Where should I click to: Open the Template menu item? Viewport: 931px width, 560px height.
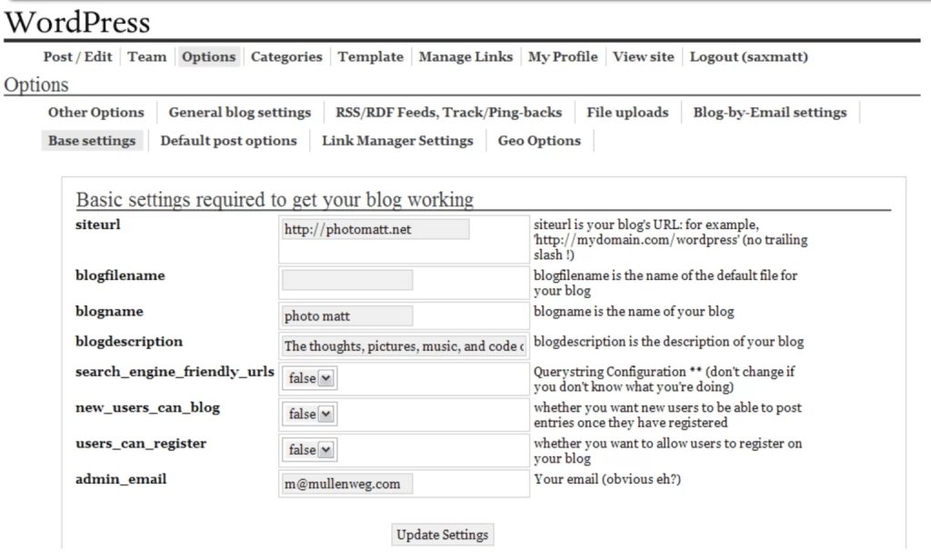click(x=370, y=56)
